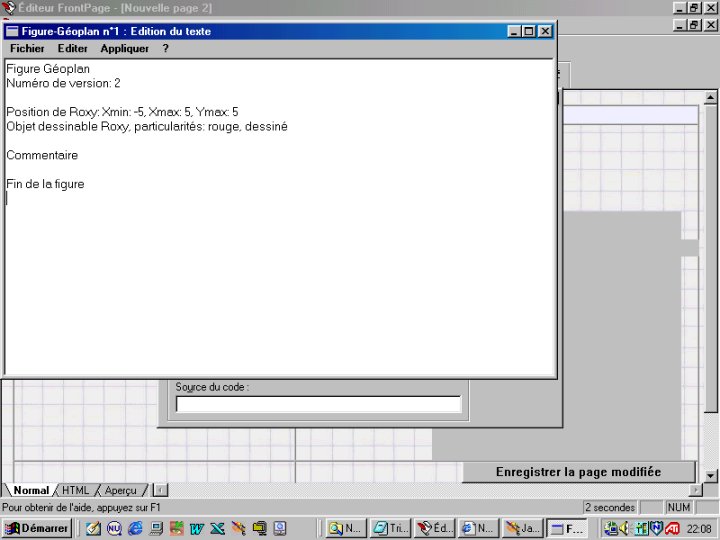
Task: Click the 'Position de Roxy' line
Action: [122, 112]
